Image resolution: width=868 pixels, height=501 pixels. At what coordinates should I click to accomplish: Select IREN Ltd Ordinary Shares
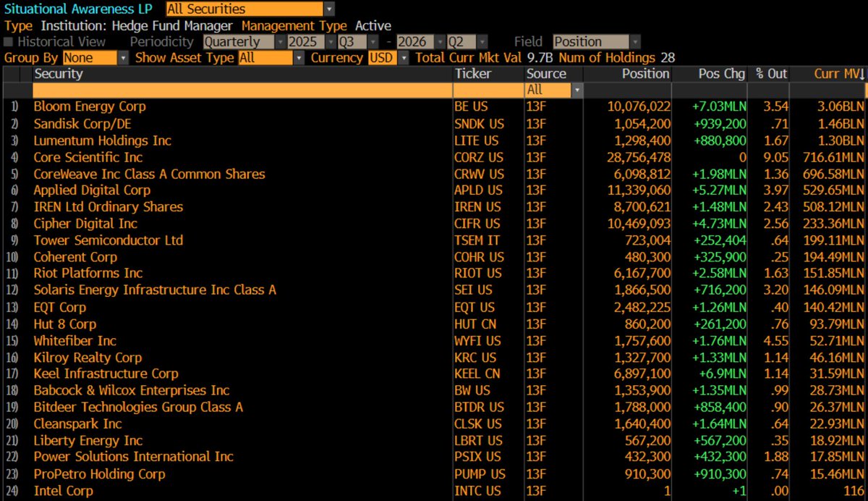coord(108,206)
